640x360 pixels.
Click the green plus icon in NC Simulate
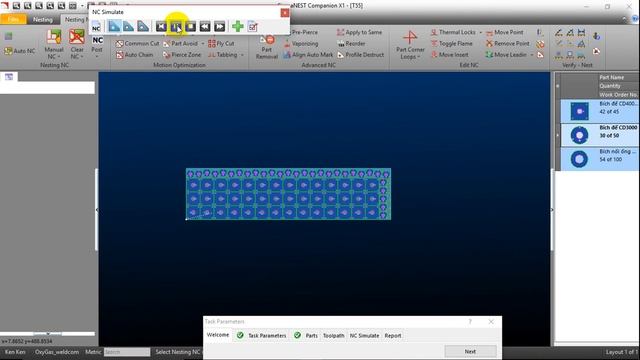tap(238, 27)
